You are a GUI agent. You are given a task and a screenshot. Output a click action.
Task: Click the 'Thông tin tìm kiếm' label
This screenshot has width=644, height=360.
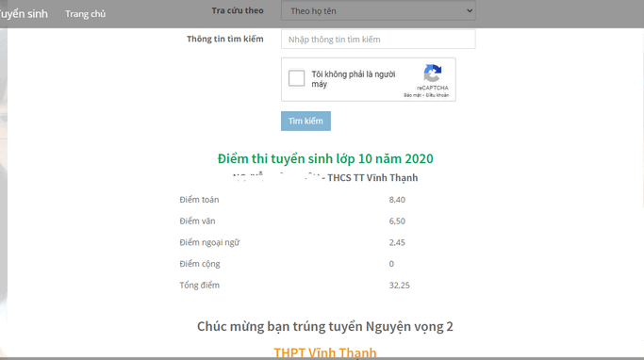225,39
